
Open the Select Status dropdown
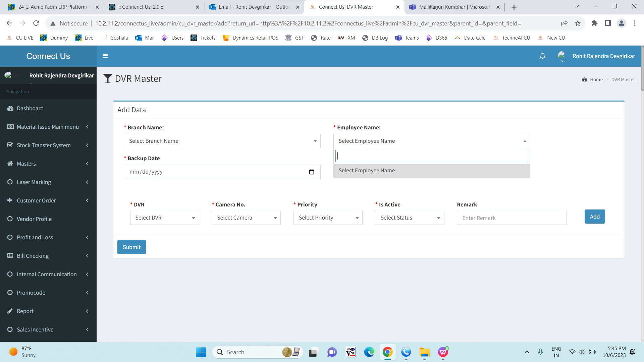pos(410,218)
